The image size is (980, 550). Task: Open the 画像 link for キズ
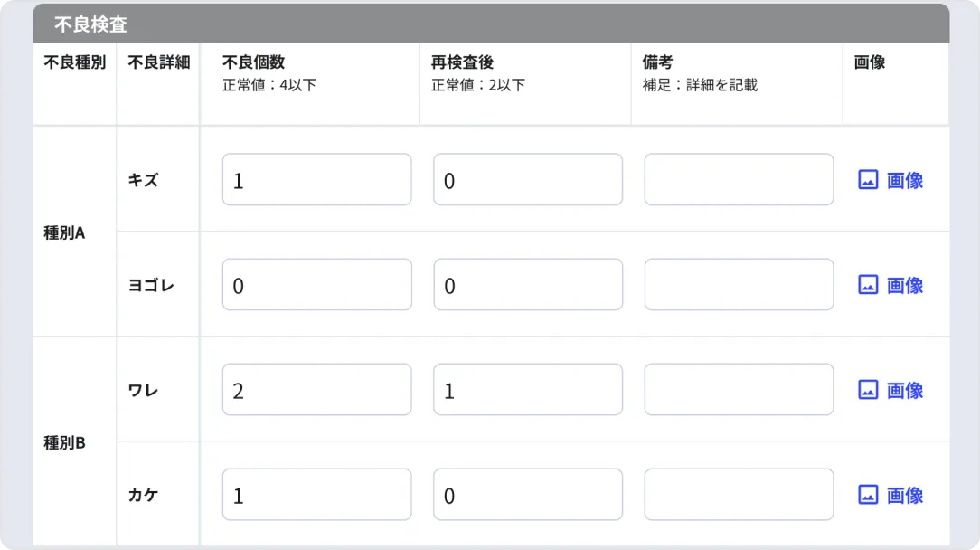click(904, 180)
